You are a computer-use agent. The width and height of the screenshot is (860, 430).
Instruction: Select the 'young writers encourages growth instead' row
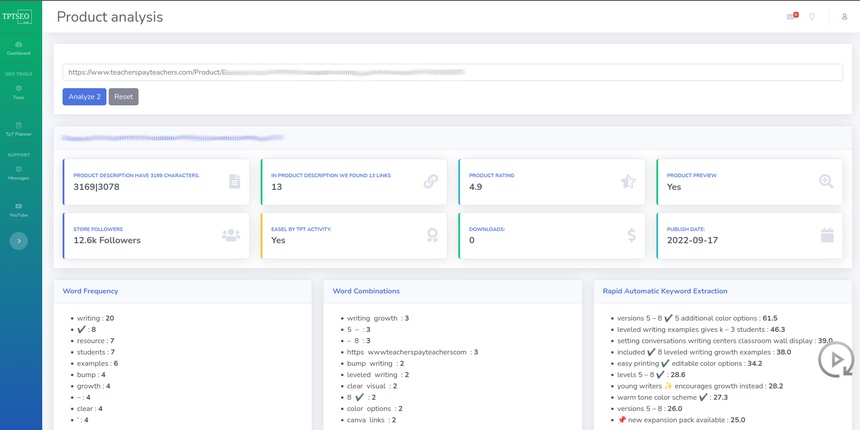coord(700,386)
